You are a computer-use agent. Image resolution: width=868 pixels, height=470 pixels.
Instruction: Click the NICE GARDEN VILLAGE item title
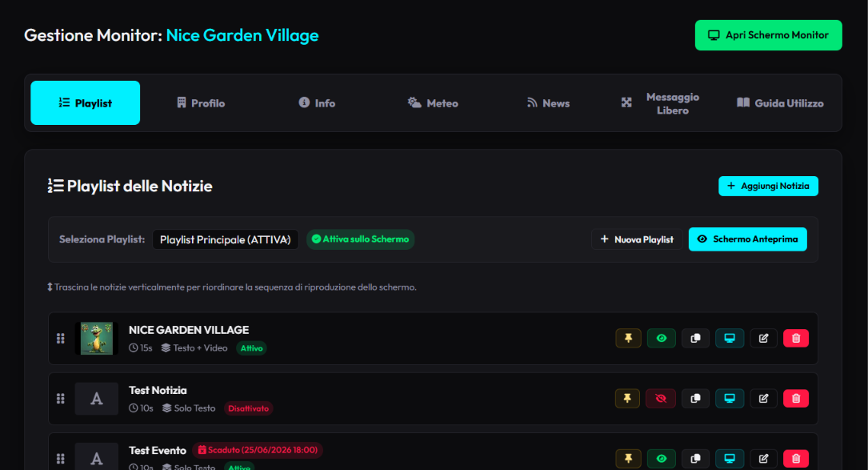pos(189,330)
